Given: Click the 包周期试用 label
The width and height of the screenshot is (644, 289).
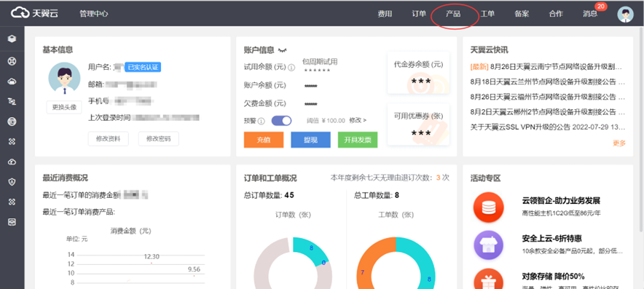Looking at the screenshot, I should pos(320,62).
